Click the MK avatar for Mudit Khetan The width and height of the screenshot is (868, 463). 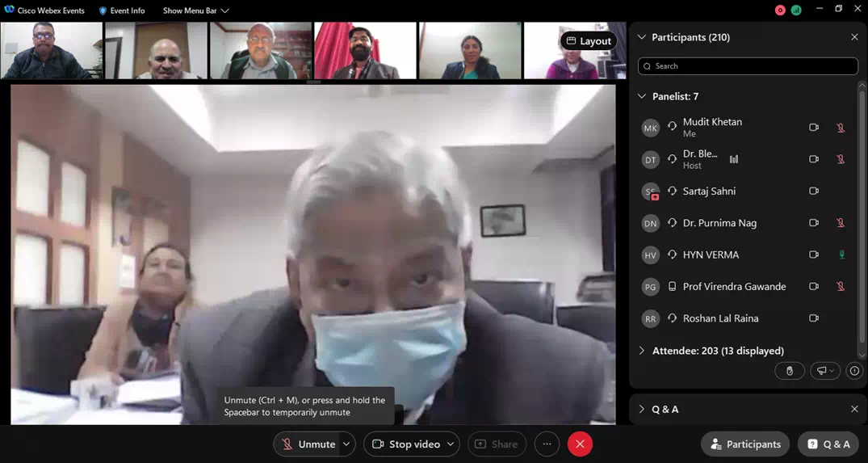651,128
